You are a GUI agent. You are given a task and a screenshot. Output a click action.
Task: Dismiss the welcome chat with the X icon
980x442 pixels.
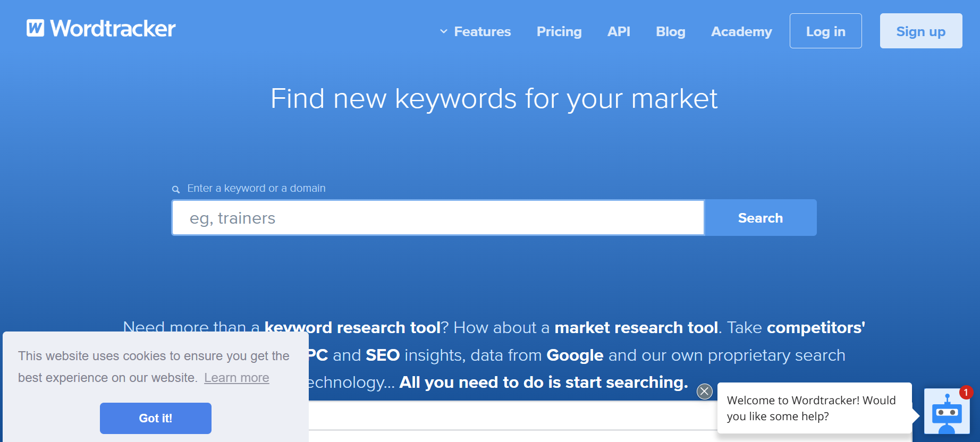(705, 392)
